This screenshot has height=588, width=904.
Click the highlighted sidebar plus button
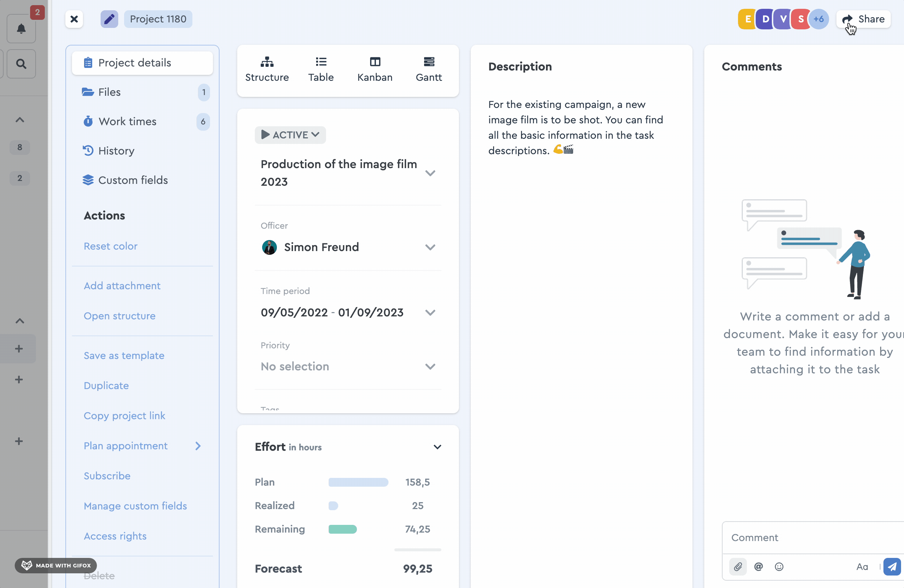(19, 348)
